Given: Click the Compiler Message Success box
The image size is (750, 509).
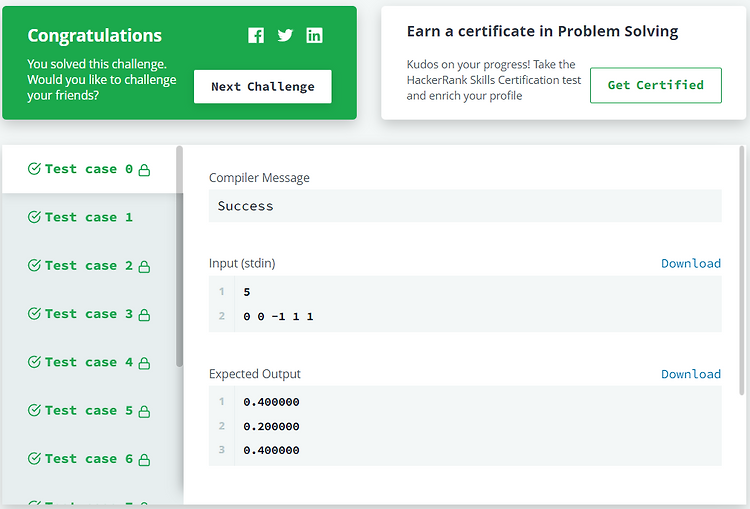Looking at the screenshot, I should click(465, 206).
